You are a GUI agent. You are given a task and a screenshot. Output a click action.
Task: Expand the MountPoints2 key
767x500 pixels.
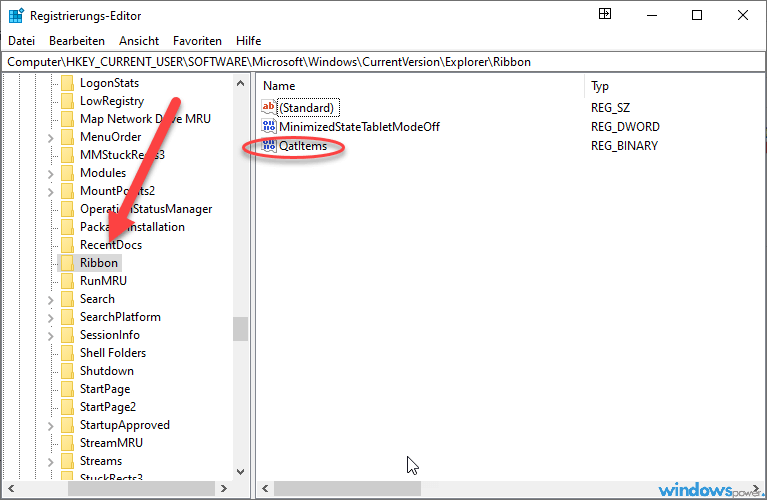[x=50, y=192]
